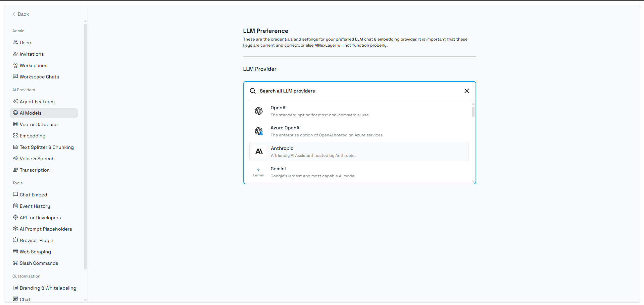Viewport: 644px width, 305px height.
Task: Close the LLM provider search list
Action: point(466,91)
